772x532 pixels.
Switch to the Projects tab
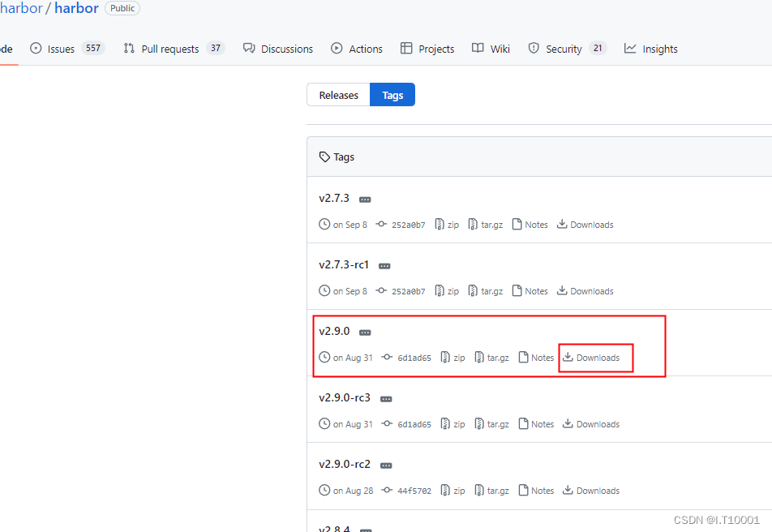(x=427, y=49)
